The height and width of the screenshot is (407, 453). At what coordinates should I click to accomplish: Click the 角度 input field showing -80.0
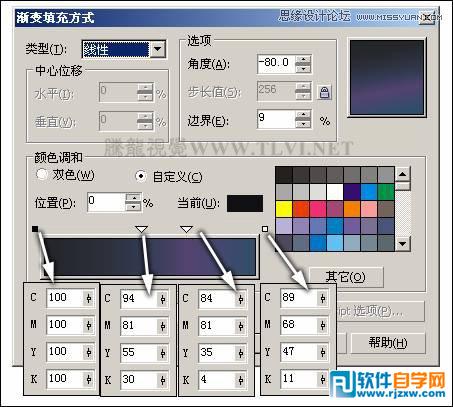(x=276, y=63)
